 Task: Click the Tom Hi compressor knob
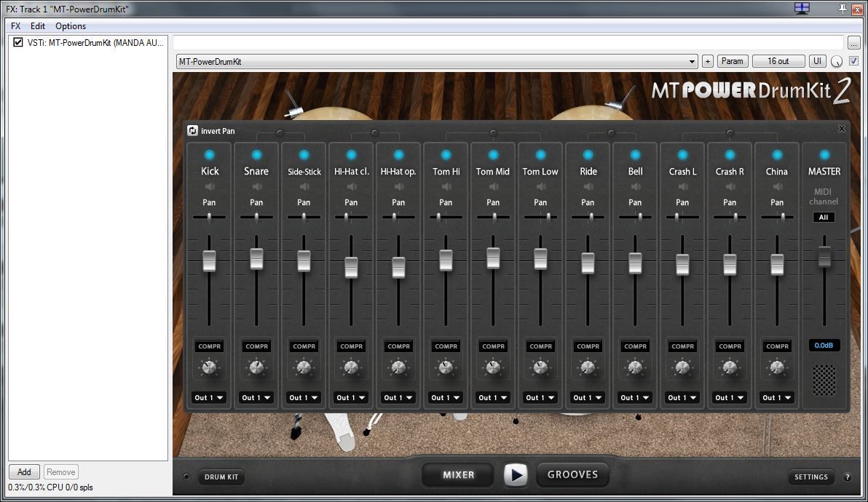point(446,367)
